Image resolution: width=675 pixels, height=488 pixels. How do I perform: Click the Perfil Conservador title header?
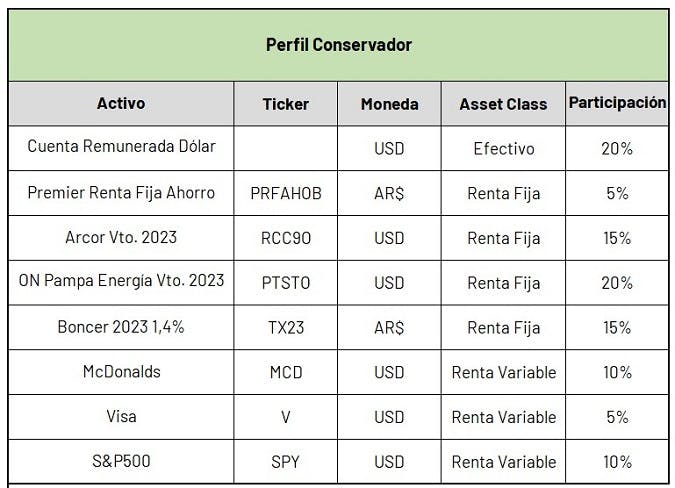pos(338,45)
